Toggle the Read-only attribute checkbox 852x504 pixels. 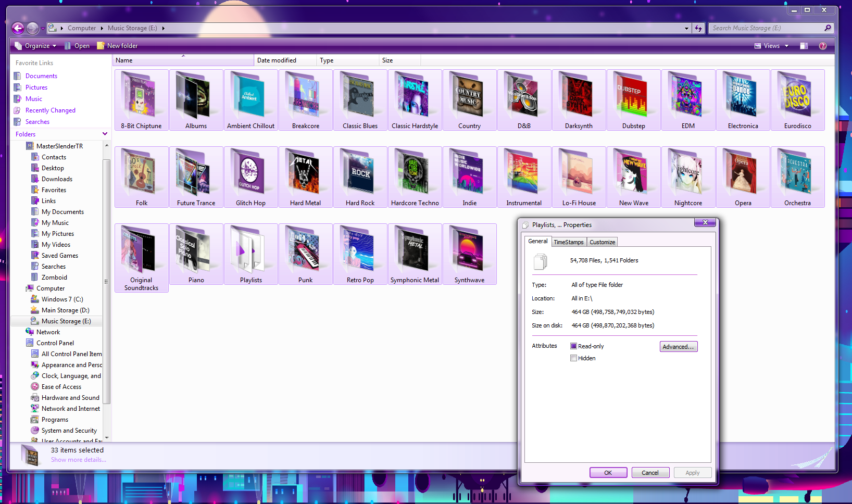(x=573, y=346)
